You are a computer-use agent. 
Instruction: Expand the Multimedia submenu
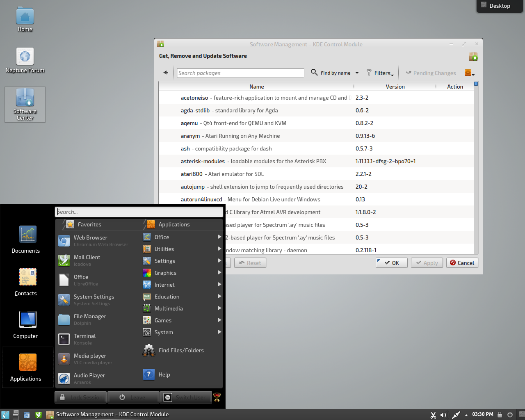click(182, 308)
